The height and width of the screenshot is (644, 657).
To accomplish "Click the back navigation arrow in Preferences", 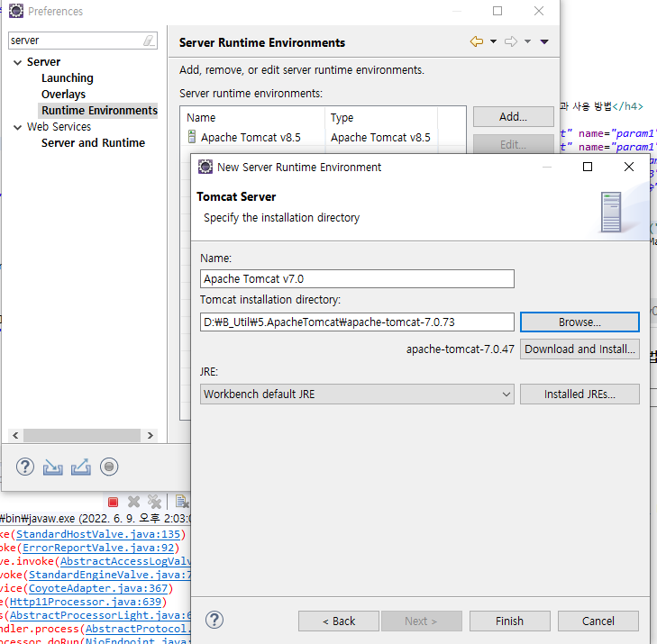I will 477,41.
